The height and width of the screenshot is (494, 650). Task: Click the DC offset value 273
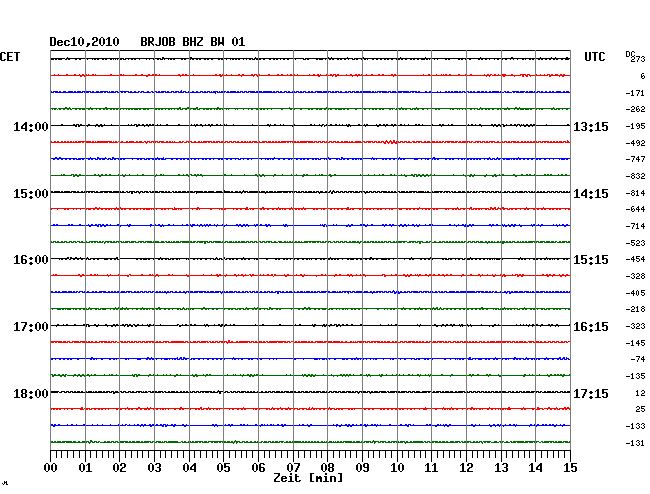(x=638, y=59)
